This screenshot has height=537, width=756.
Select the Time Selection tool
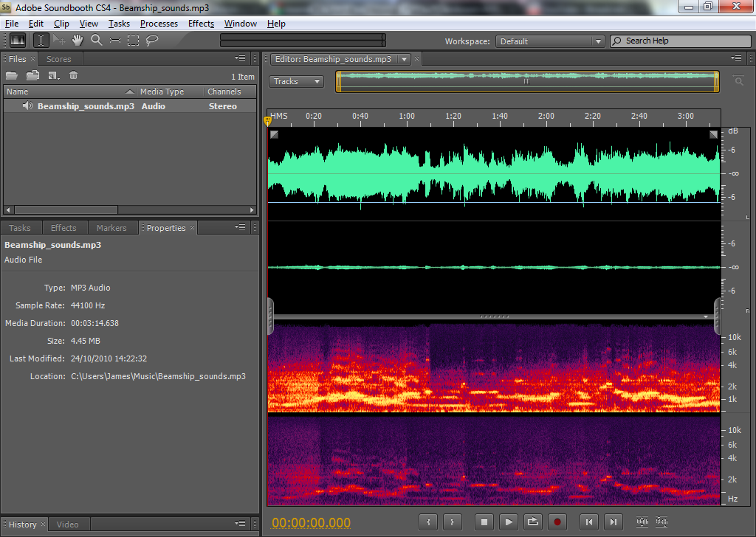pyautogui.click(x=41, y=41)
